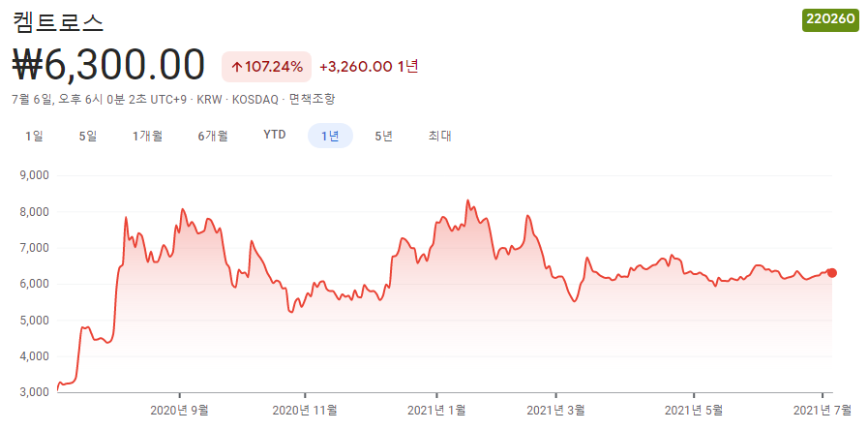Click the 2020년 9월 axis label
The image size is (868, 430).
point(179,411)
